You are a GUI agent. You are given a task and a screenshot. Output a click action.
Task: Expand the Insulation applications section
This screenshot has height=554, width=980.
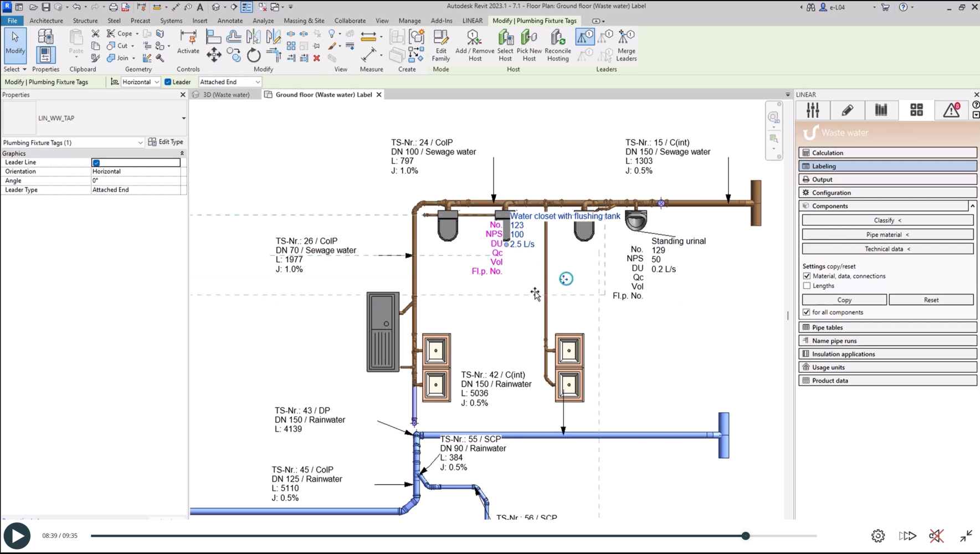[887, 354]
